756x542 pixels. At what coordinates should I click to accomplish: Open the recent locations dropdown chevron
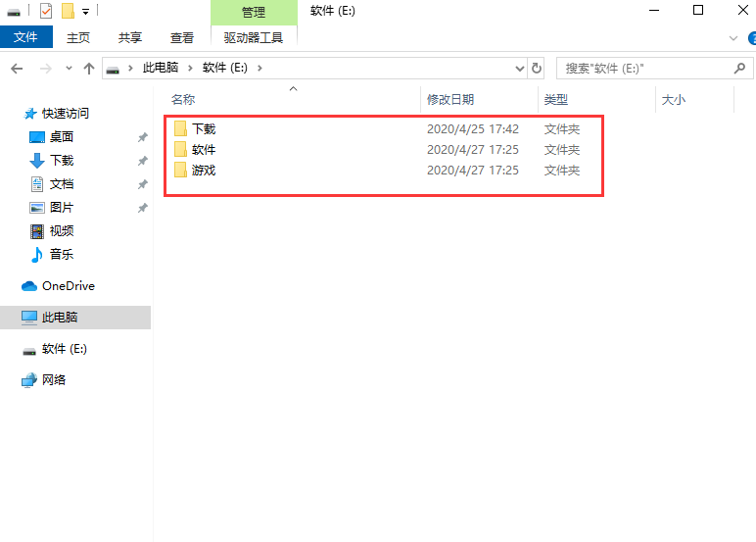pyautogui.click(x=69, y=69)
